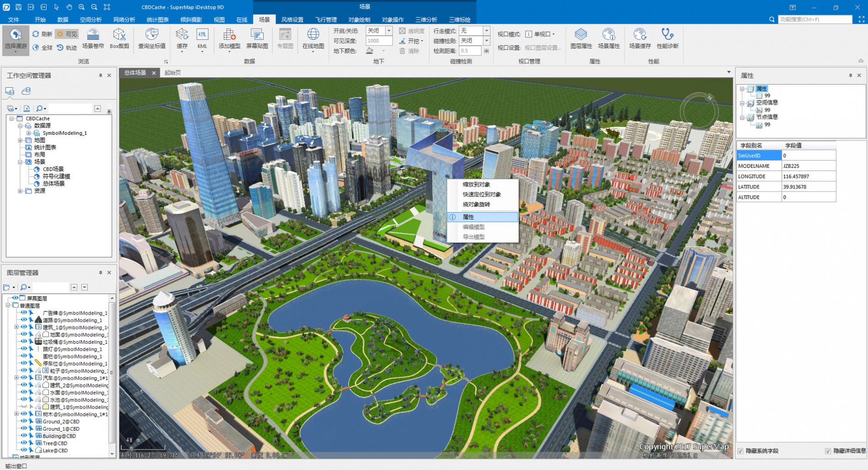The width and height of the screenshot is (868, 470).
Task: Switch to the 风格设置 ribbon tab
Action: (292, 20)
